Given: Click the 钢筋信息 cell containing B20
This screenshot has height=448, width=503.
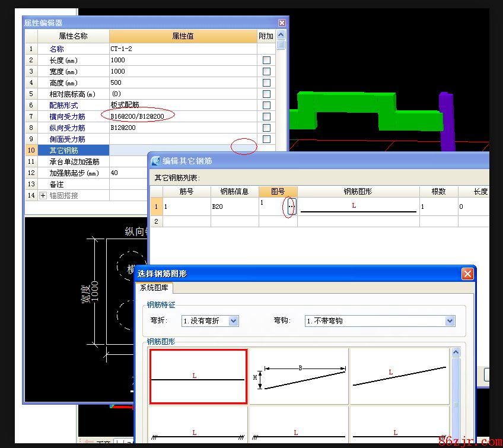Looking at the screenshot, I should pyautogui.click(x=234, y=206).
